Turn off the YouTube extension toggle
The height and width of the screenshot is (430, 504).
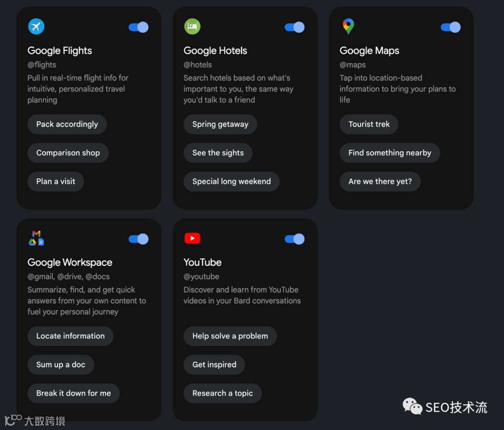(x=294, y=239)
